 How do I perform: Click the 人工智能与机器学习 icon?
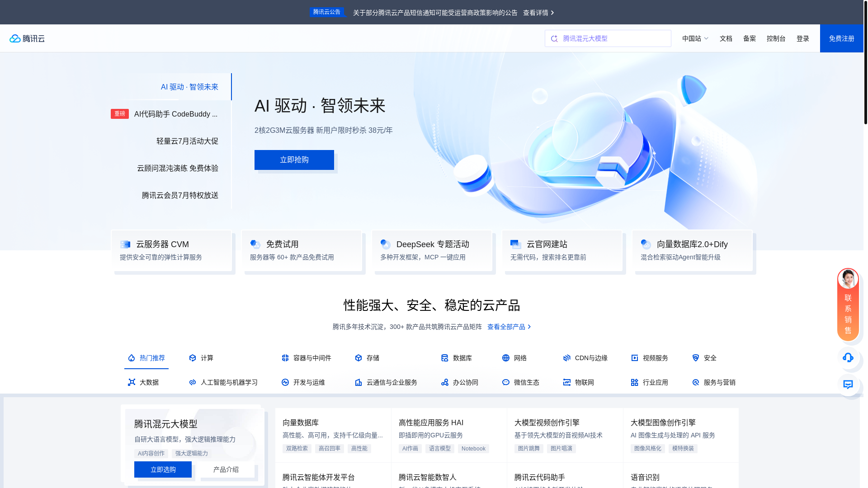tap(193, 382)
